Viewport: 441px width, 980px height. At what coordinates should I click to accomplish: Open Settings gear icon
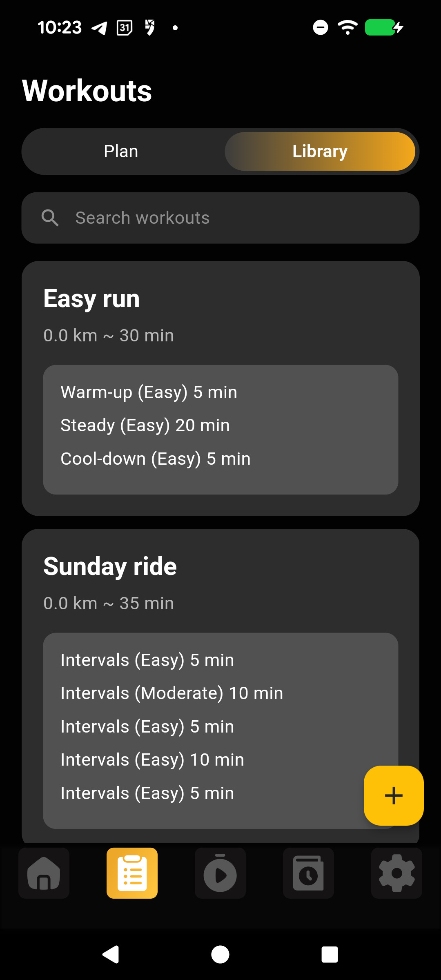[x=396, y=873]
